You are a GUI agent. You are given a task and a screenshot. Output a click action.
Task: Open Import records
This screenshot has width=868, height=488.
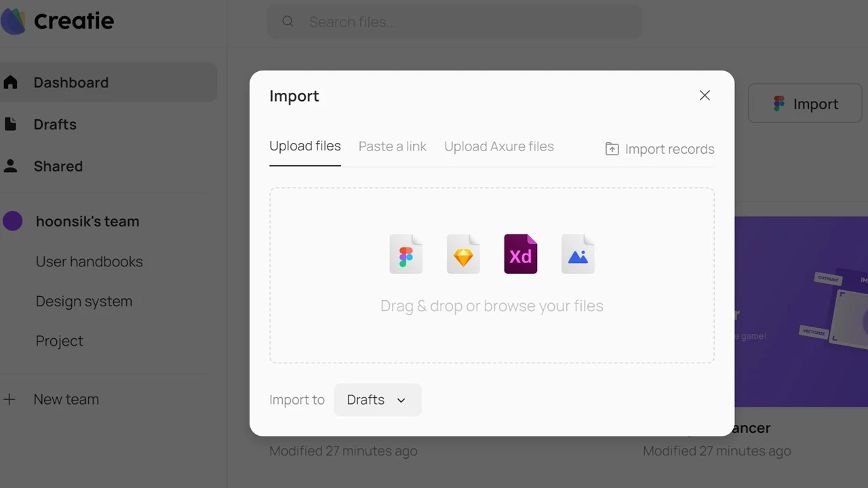point(660,149)
